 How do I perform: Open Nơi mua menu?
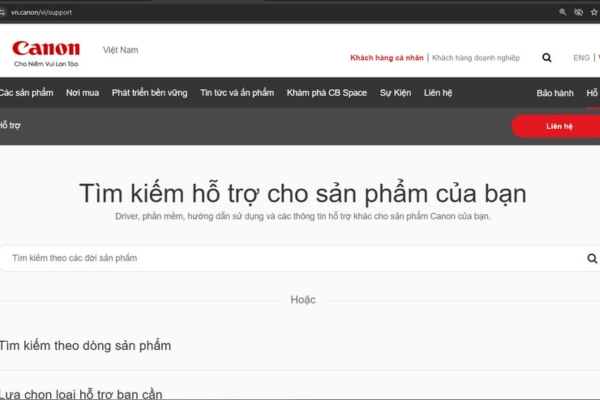pyautogui.click(x=82, y=93)
